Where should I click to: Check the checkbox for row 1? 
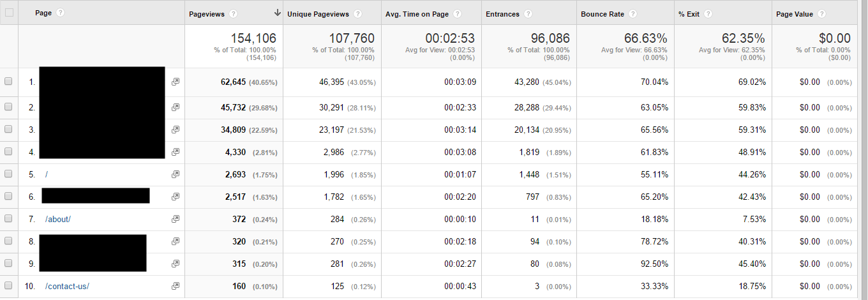8,82
